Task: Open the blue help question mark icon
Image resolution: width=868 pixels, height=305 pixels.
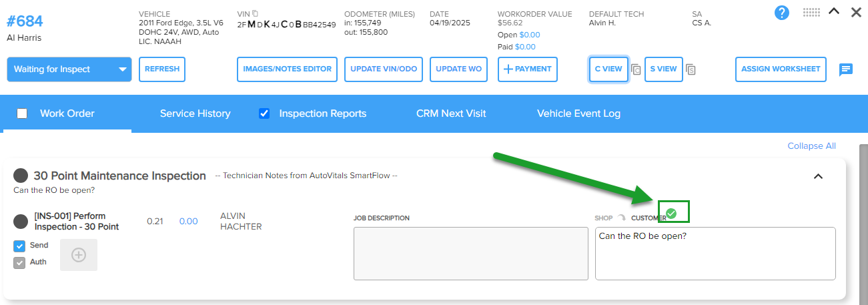Action: coord(782,12)
